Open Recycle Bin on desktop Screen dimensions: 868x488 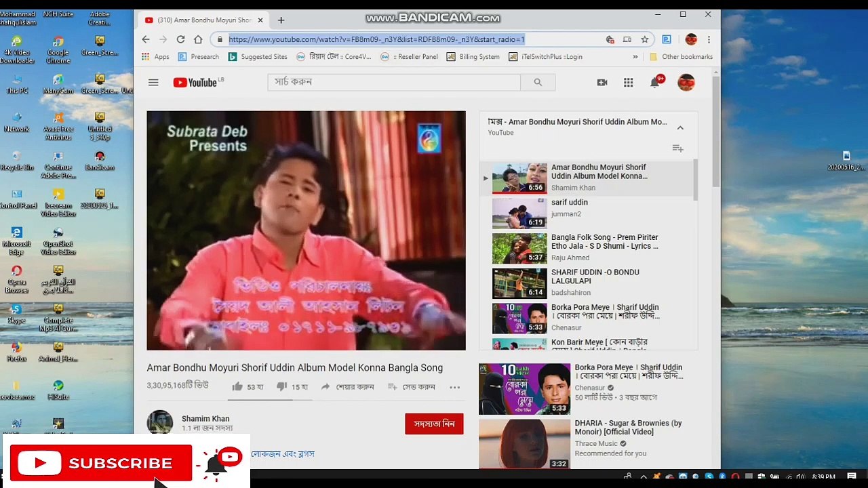point(17,161)
